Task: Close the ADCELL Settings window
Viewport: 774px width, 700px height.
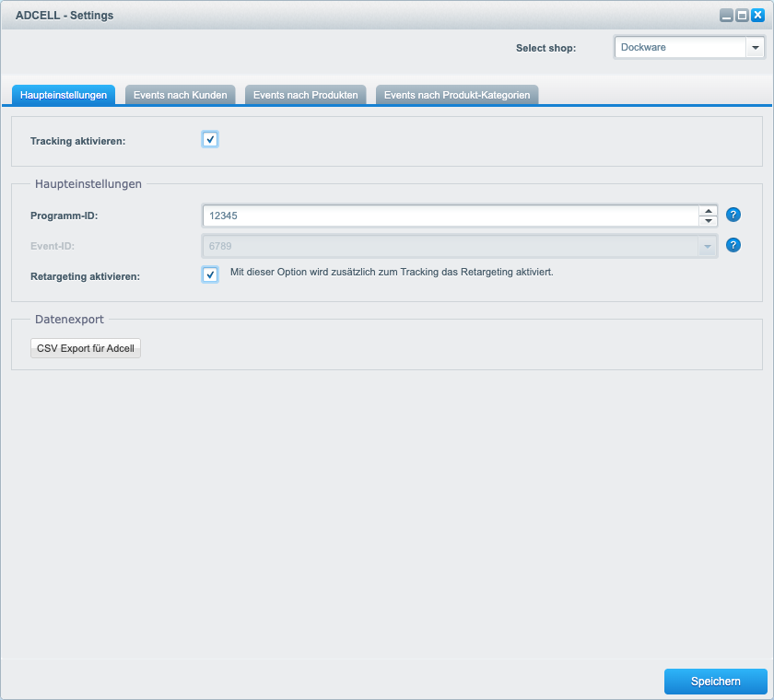Action: coord(757,16)
